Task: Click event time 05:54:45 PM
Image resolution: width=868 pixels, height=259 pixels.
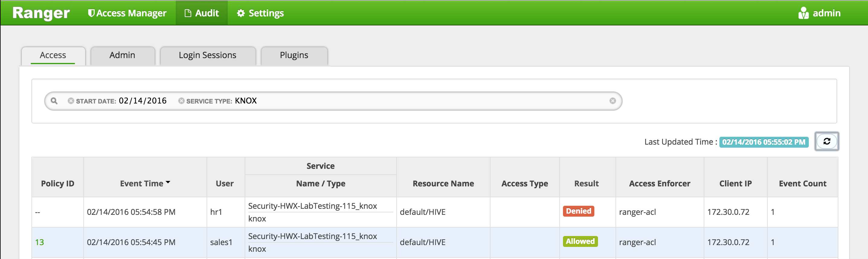Action: pos(131,242)
